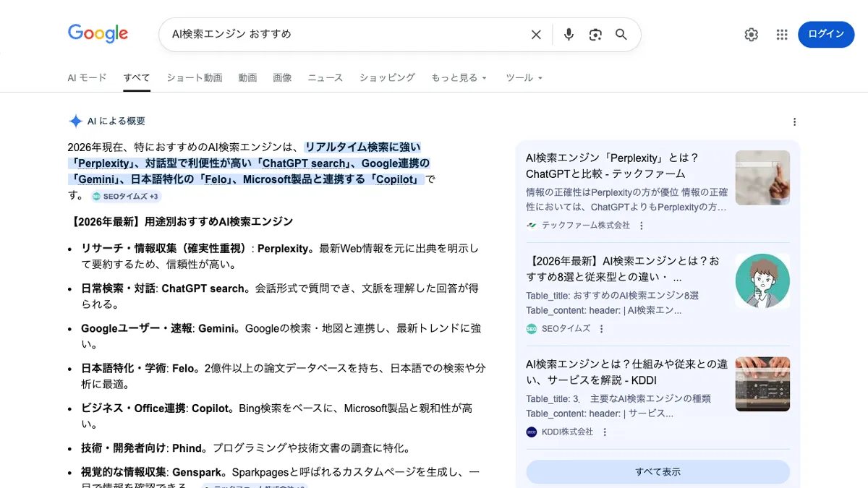Switch to ショッピング tab
This screenshot has height=488, width=868.
tap(387, 78)
